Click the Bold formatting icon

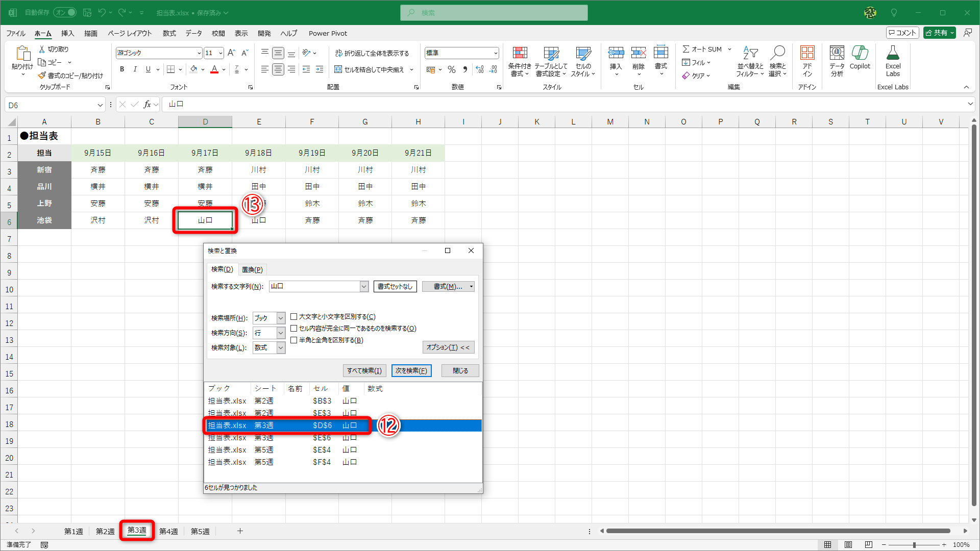(x=122, y=69)
